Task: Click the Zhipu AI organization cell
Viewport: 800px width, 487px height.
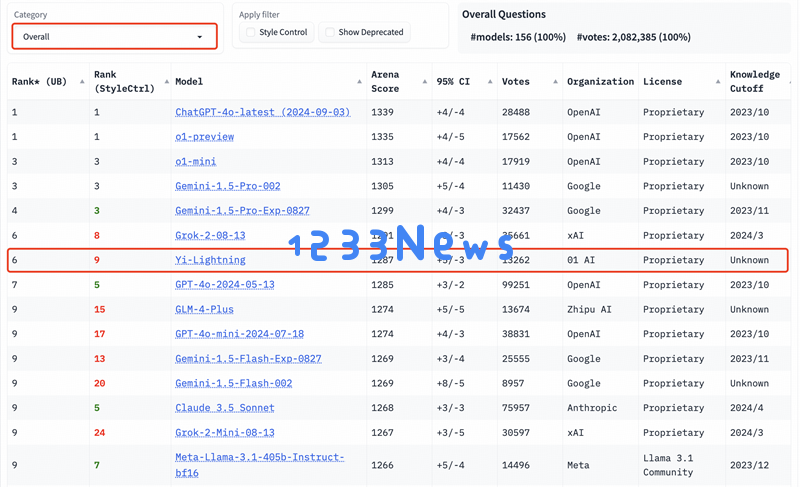Action: (589, 310)
